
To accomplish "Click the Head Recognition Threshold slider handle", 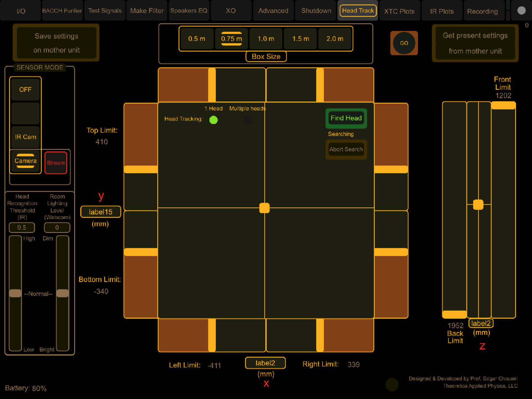I will click(x=15, y=293).
